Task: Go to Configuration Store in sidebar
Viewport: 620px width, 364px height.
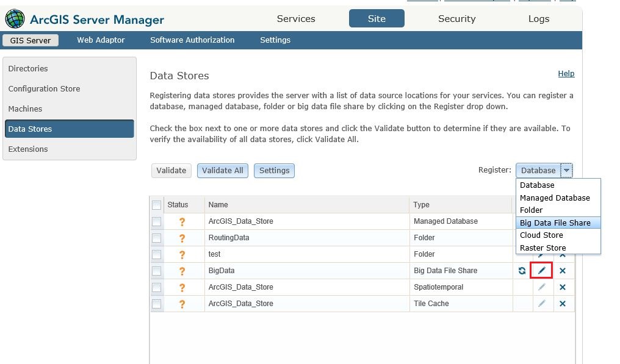Action: click(44, 89)
